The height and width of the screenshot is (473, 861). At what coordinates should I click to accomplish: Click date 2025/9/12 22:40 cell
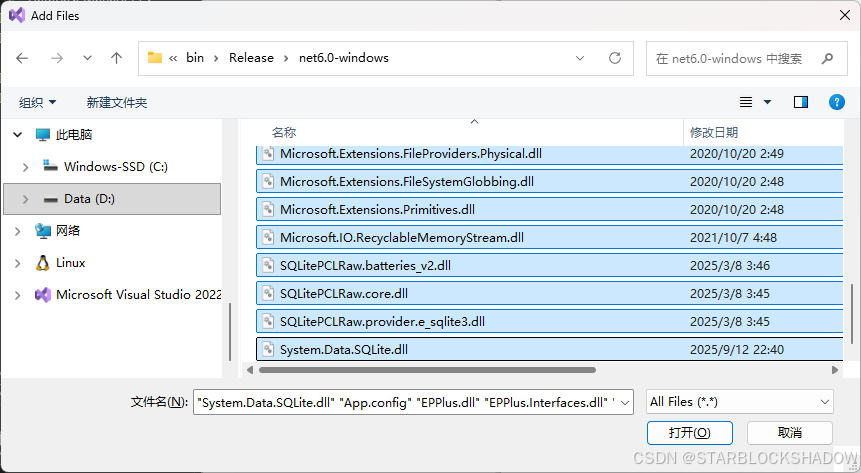click(737, 349)
